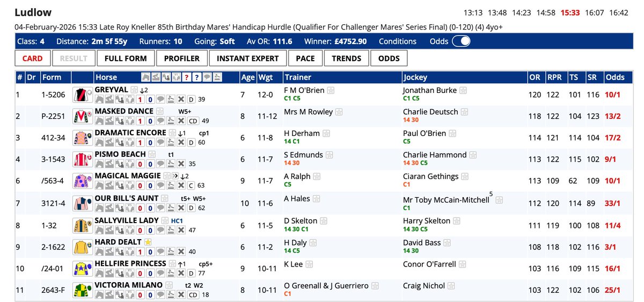Screen dimensions: 644x302
Task: Go to the 14:23 race
Action: (522, 12)
